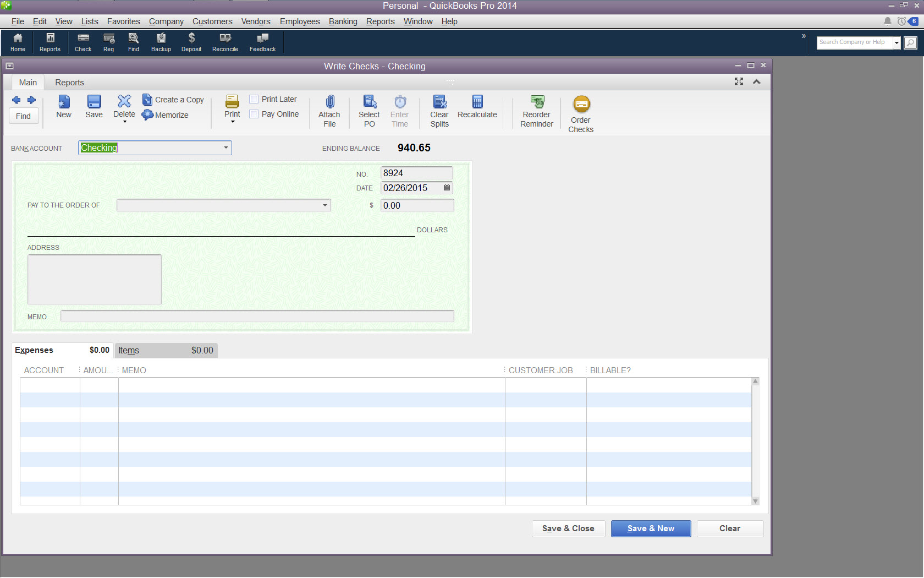Image resolution: width=924 pixels, height=578 pixels.
Task: Click Order Checks icon
Action: 581,114
